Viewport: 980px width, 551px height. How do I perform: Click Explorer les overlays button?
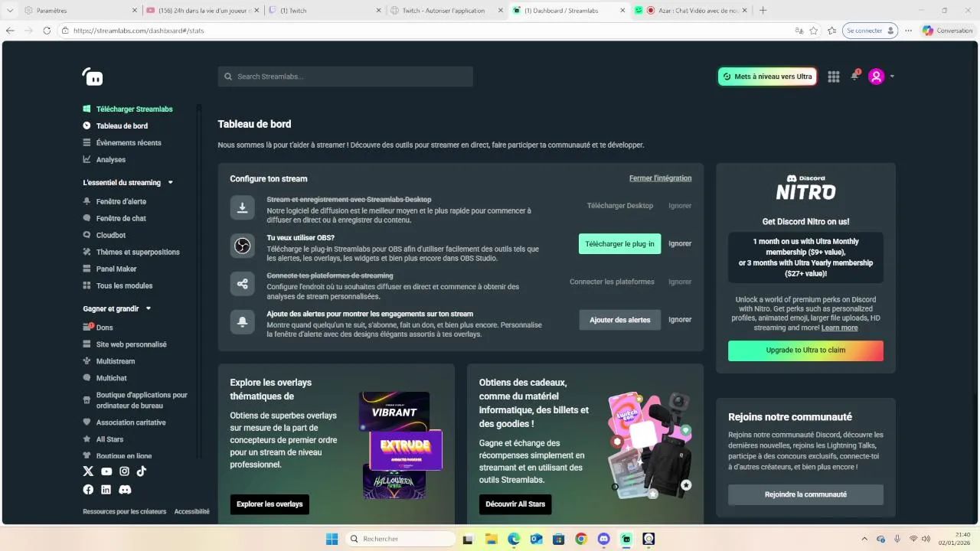pos(269,504)
